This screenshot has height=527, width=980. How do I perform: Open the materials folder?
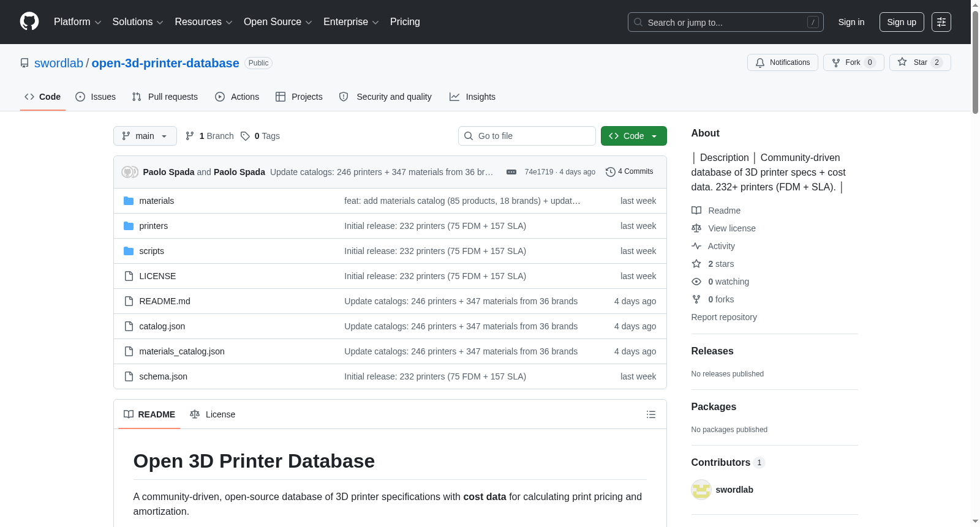pos(156,201)
